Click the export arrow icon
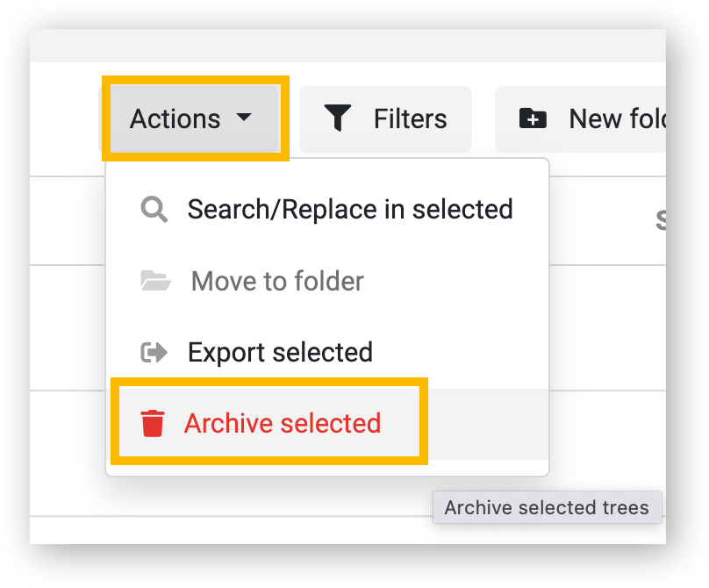 (x=154, y=353)
